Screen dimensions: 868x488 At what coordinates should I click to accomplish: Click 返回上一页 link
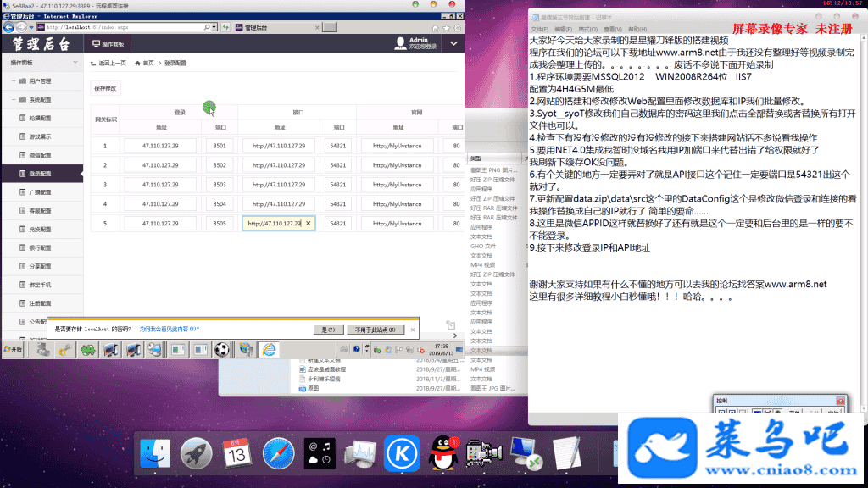(110, 63)
